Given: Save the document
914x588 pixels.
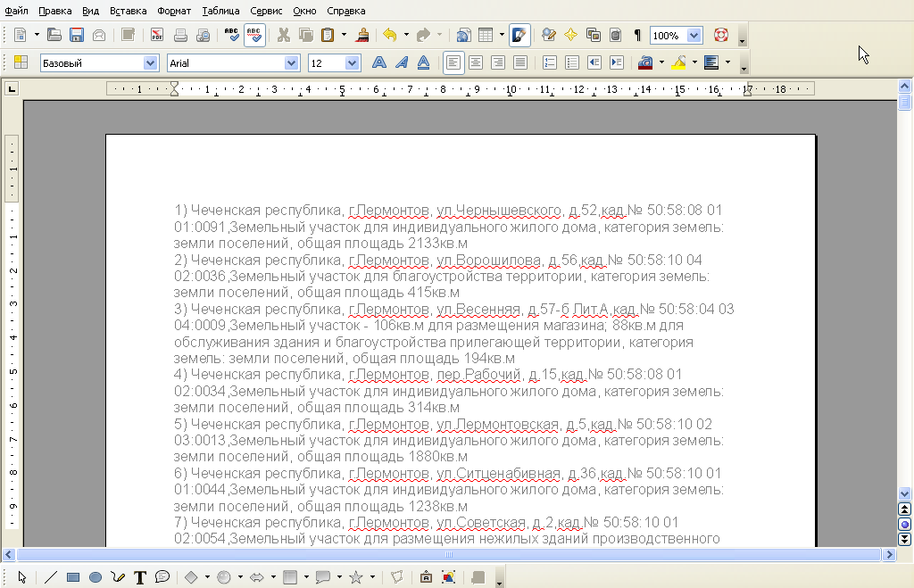Looking at the screenshot, I should point(77,35).
